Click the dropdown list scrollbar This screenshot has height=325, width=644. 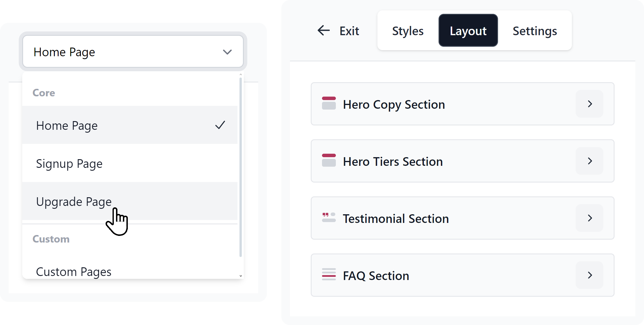[x=241, y=167]
